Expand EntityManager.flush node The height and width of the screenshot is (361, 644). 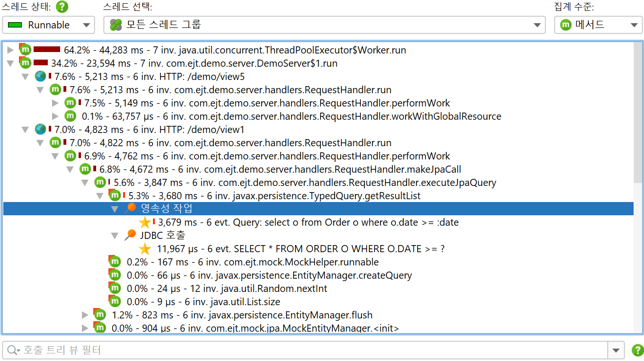[x=85, y=315]
